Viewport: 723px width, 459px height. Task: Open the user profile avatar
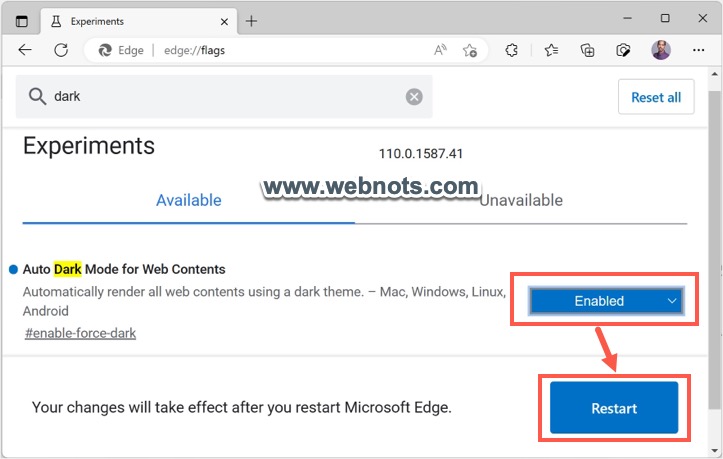click(661, 50)
